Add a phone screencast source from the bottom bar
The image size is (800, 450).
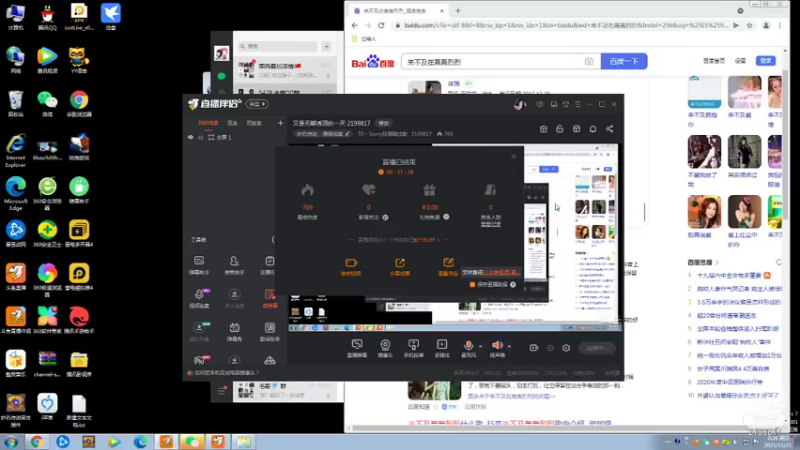coord(413,348)
